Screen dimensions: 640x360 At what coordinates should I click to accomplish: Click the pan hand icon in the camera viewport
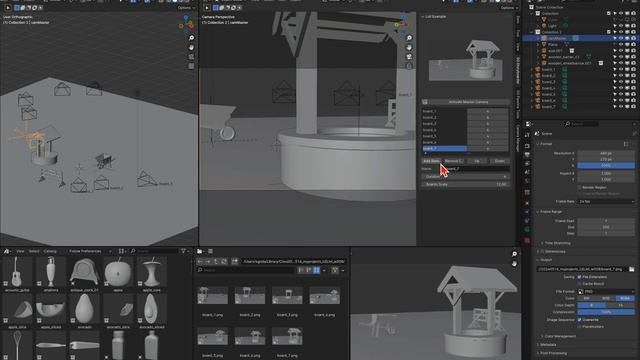409,47
